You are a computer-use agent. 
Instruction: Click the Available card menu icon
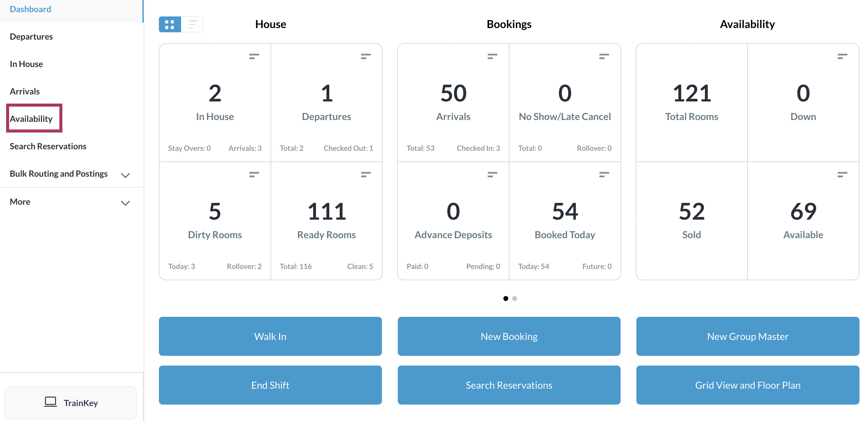click(842, 175)
